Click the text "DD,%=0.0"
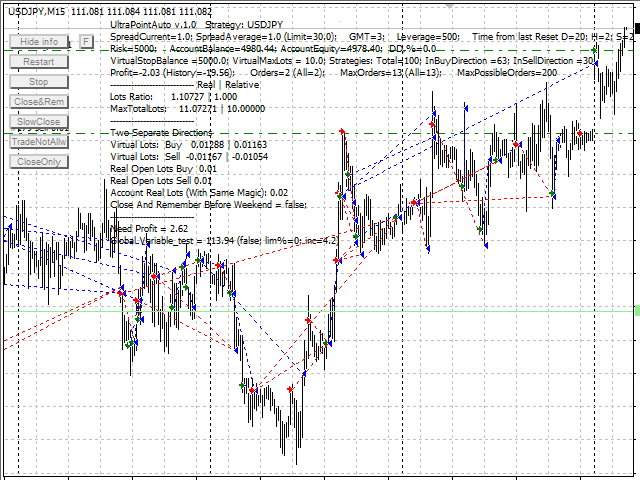The height and width of the screenshot is (480, 640). pyautogui.click(x=413, y=49)
